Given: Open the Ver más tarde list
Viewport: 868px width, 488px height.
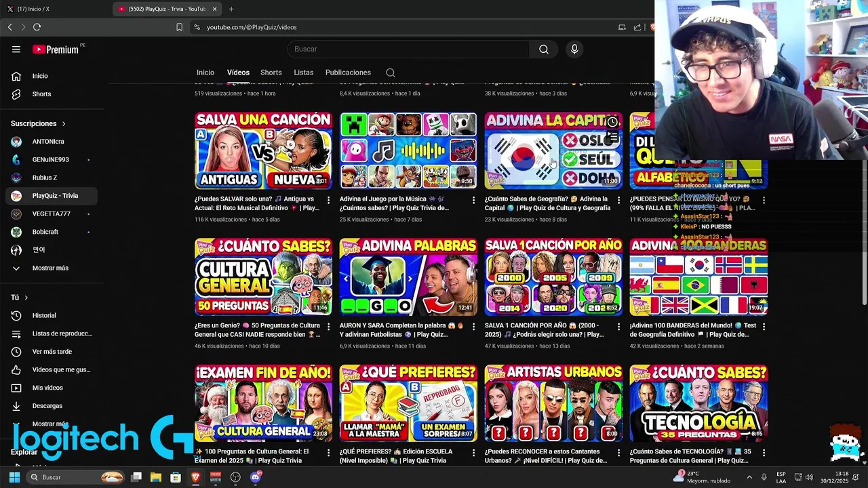Looking at the screenshot, I should (52, 352).
